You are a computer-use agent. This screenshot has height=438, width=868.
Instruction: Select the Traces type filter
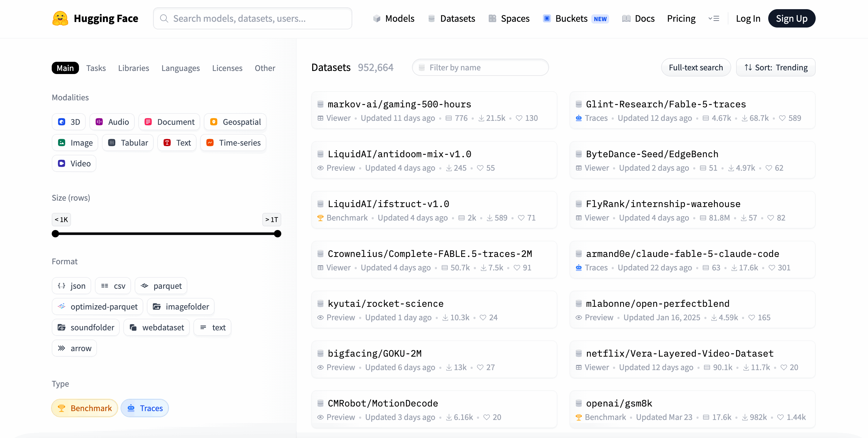click(x=145, y=408)
